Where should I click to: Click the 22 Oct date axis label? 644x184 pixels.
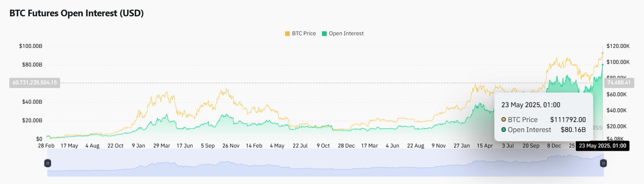point(115,146)
